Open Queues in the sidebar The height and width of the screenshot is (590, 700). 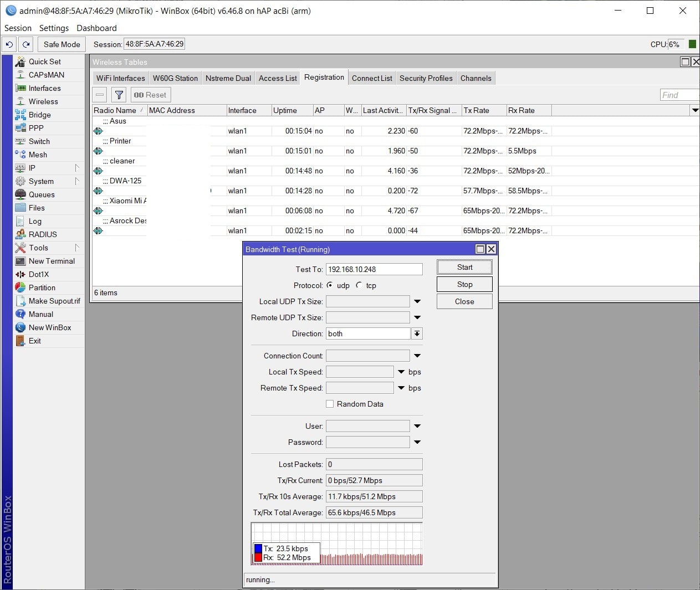click(42, 194)
